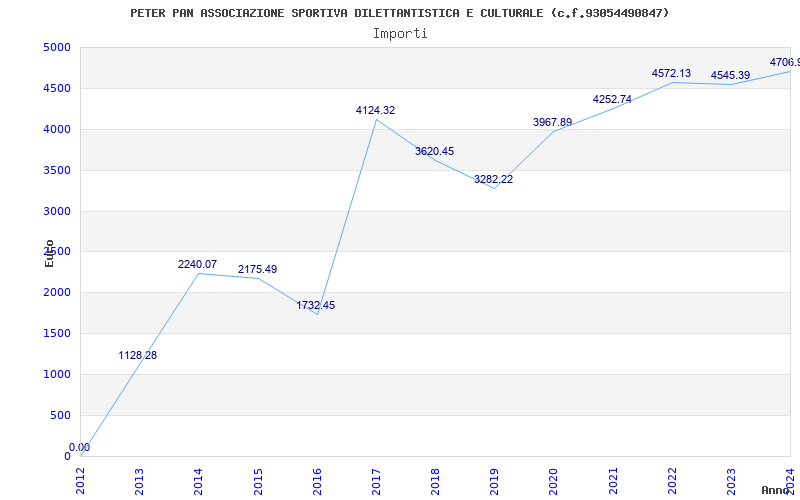Viewport: 800px width, 500px height.
Task: Click the data label 3620.45
Action: tap(434, 152)
